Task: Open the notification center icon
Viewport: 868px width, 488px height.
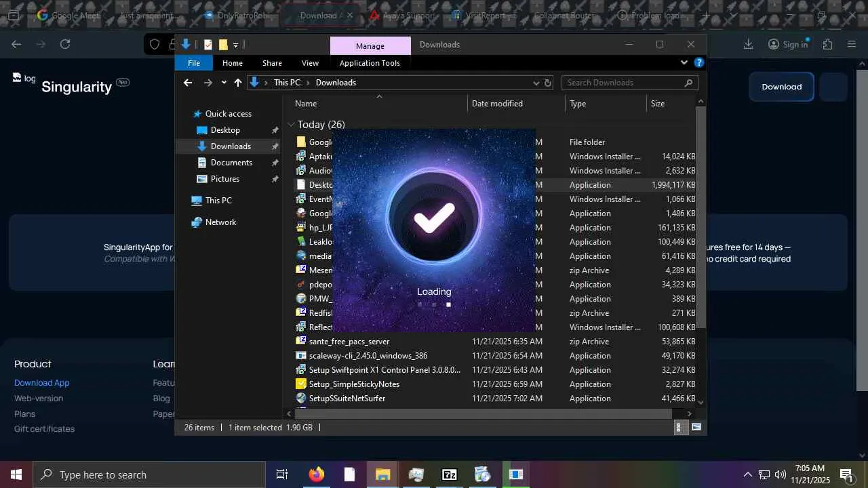Action: 846,474
